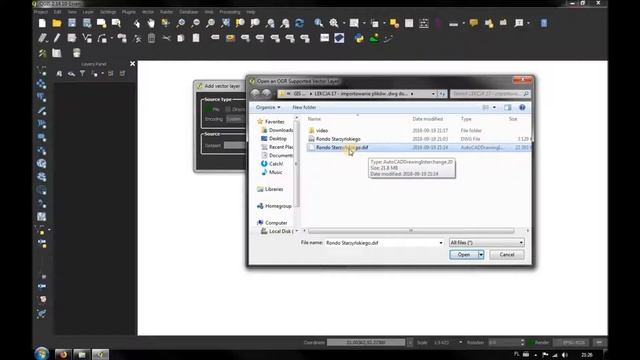The height and width of the screenshot is (360, 640).
Task: Click the Open button in file dialog
Action: pyautogui.click(x=464, y=254)
